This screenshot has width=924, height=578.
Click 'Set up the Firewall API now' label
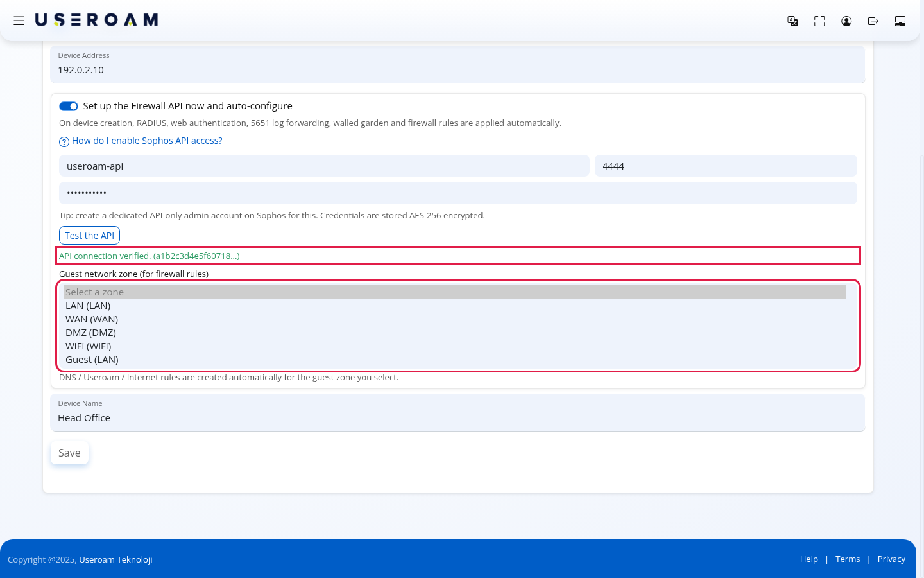coord(187,106)
